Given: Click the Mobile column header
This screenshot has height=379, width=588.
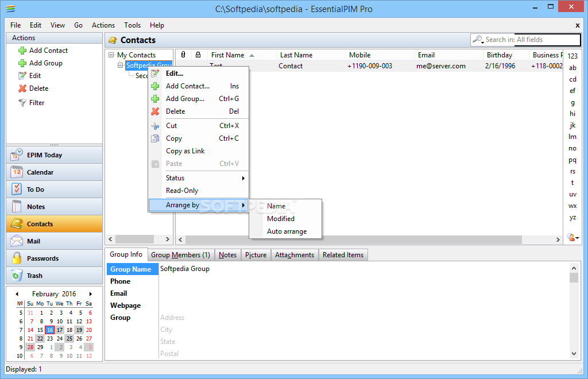Looking at the screenshot, I should [380, 55].
